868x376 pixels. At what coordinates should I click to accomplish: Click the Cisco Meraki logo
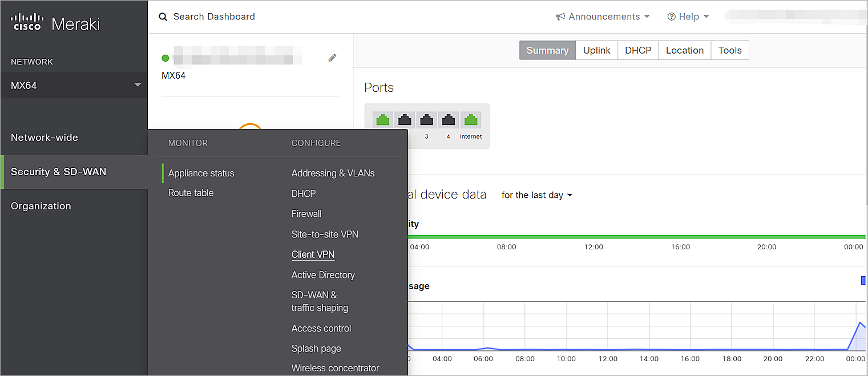tap(54, 22)
